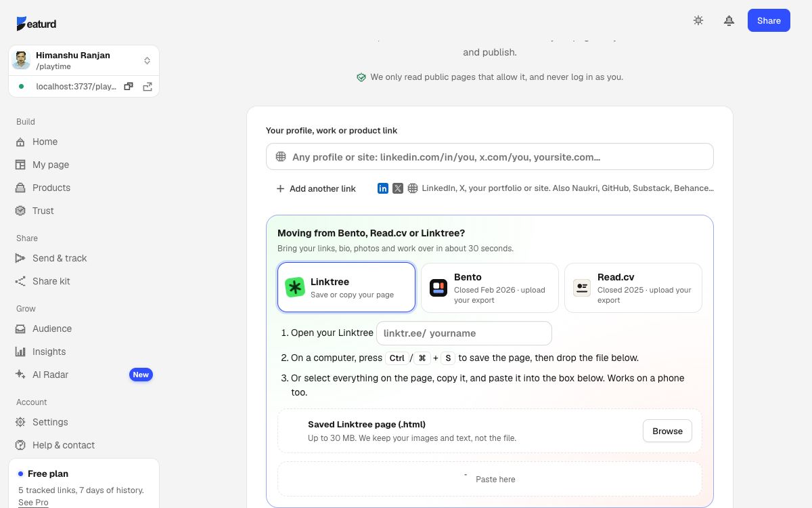Click the Free plan heading
812x508 pixels.
[48, 473]
